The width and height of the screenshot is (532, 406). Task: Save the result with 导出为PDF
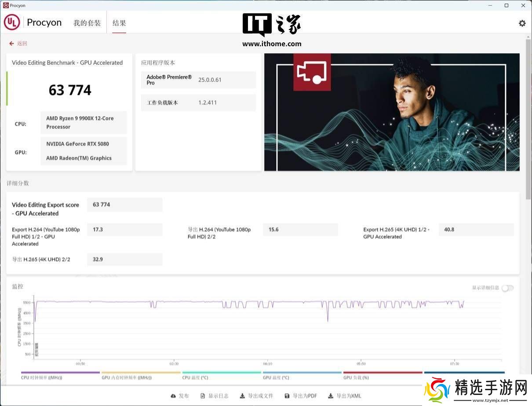(301, 396)
